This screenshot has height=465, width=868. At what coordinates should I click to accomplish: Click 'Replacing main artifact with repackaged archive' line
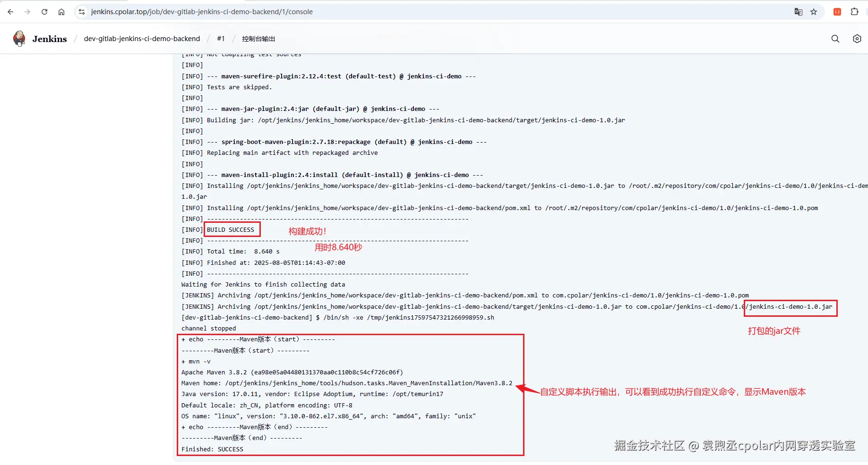[280, 153]
